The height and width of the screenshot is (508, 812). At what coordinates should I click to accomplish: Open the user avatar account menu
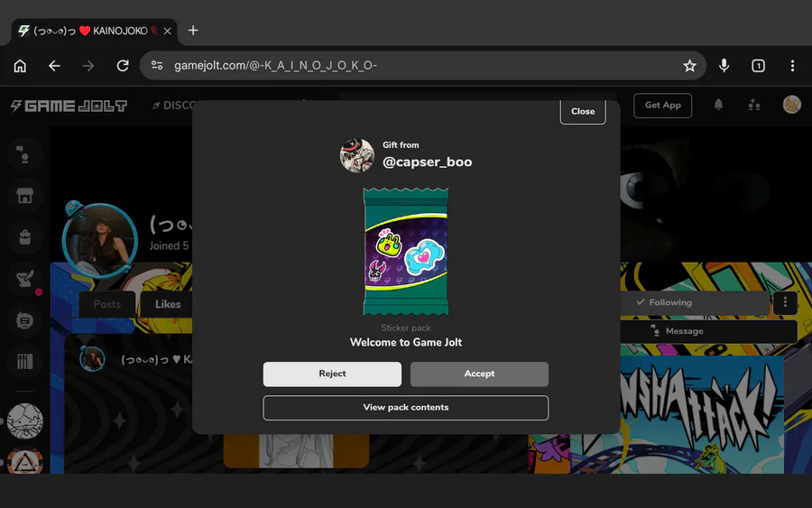click(x=792, y=105)
